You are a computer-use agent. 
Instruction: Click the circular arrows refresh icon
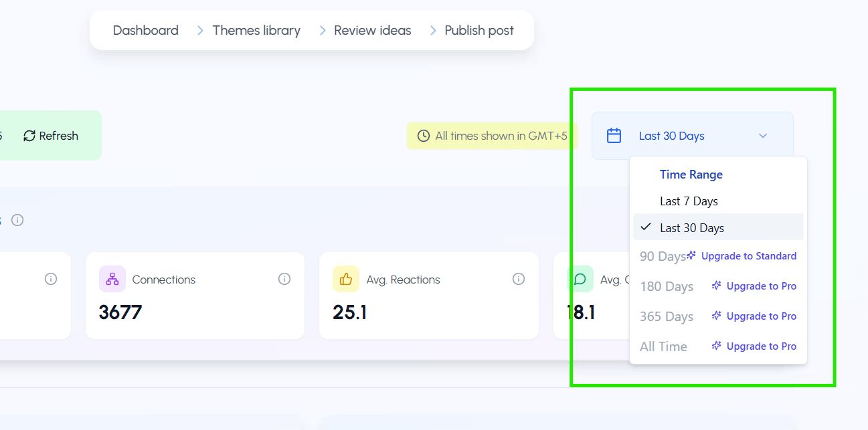coord(29,136)
